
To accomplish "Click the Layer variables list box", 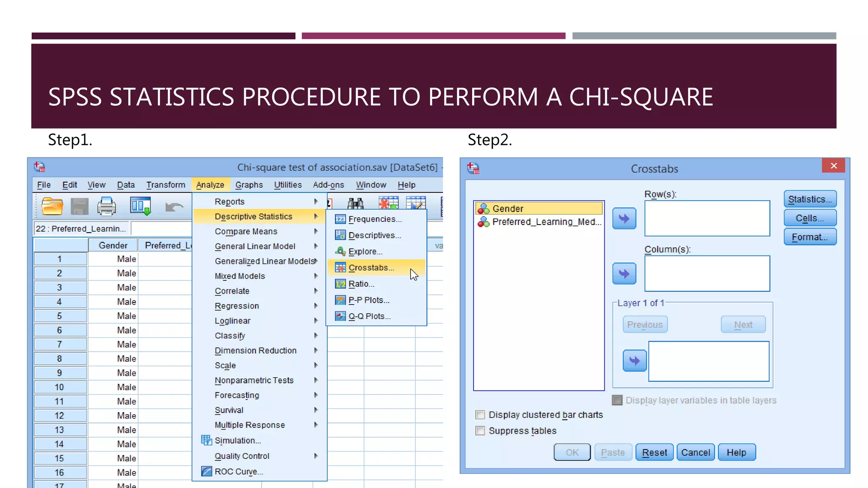I will 709,361.
